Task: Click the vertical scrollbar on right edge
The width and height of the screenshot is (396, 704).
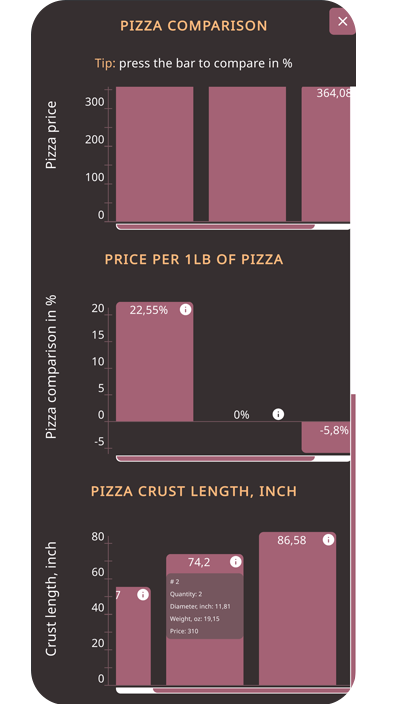Action: (353, 539)
